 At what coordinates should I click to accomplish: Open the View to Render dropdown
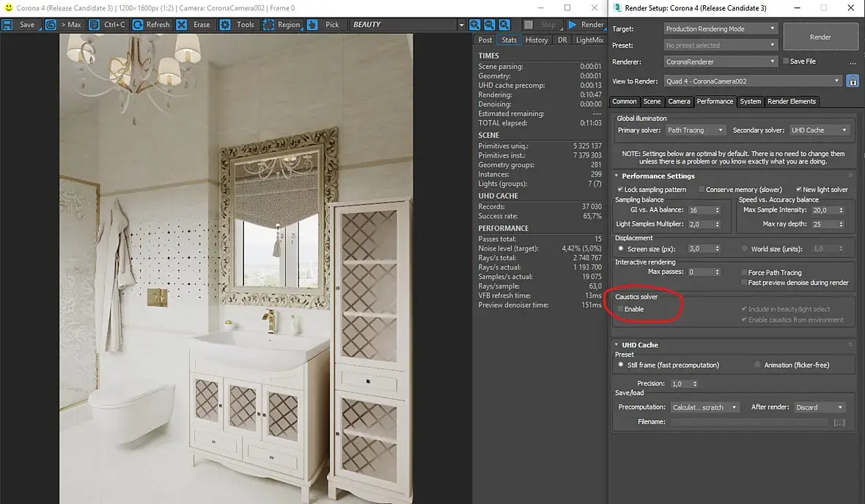753,81
